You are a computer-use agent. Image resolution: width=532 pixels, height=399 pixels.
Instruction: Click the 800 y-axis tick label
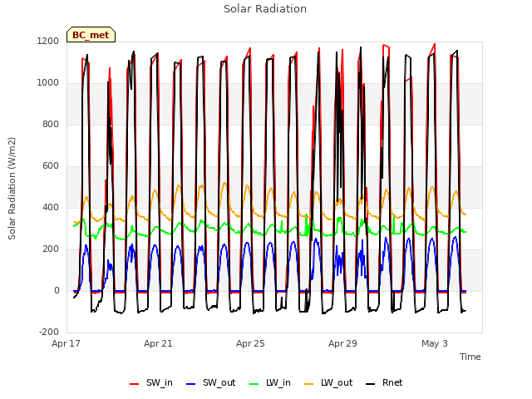click(51, 125)
